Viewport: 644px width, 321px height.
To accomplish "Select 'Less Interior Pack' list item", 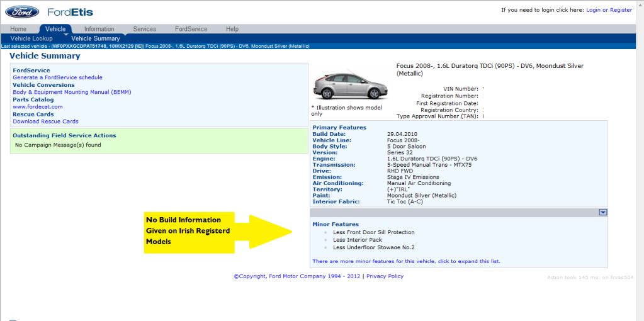I will [358, 240].
